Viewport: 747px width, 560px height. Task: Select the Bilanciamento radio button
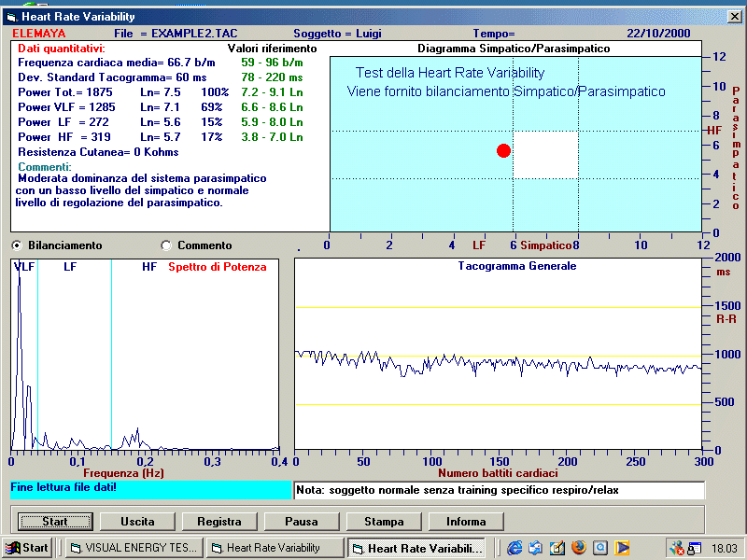(x=17, y=245)
